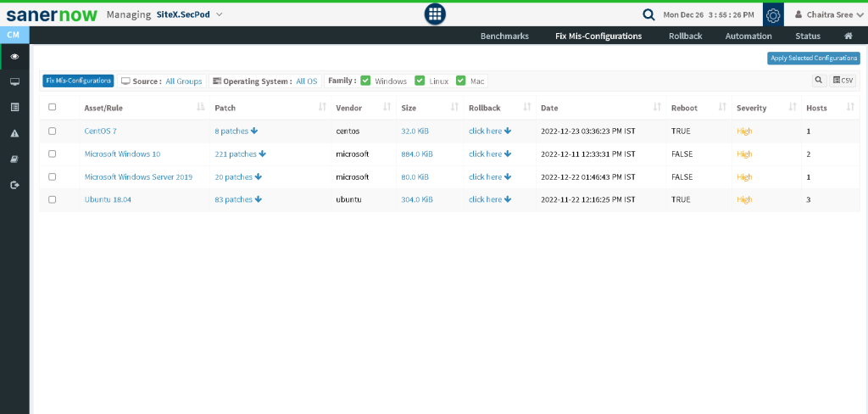Expand rollback click here for Windows 10

click(490, 154)
